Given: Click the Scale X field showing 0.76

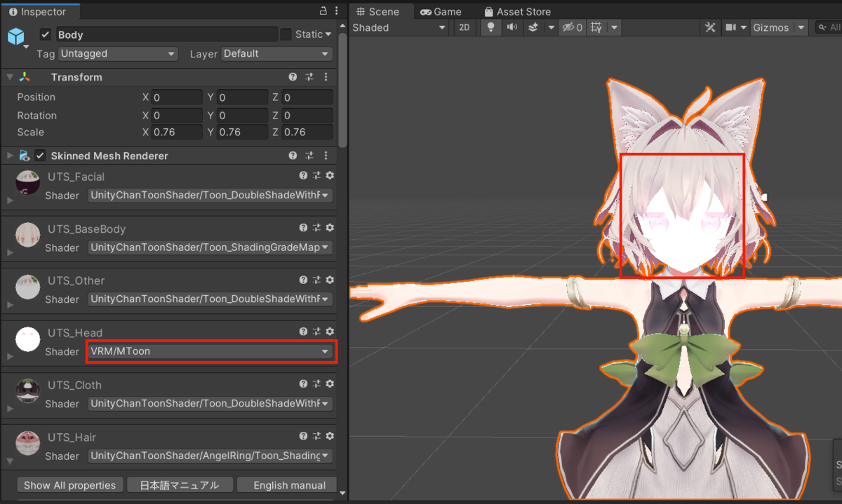Looking at the screenshot, I should click(177, 132).
